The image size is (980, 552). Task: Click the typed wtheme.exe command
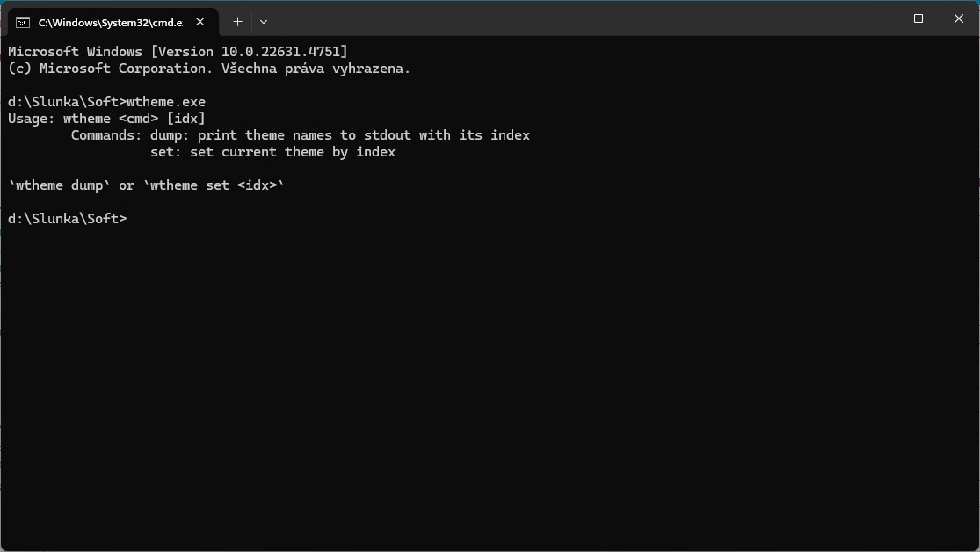pos(166,102)
